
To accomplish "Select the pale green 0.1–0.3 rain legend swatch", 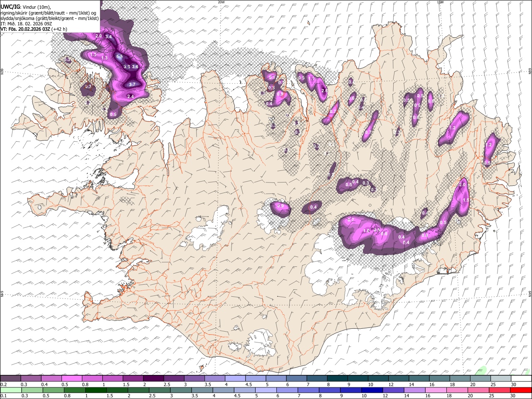I will 11,390.
